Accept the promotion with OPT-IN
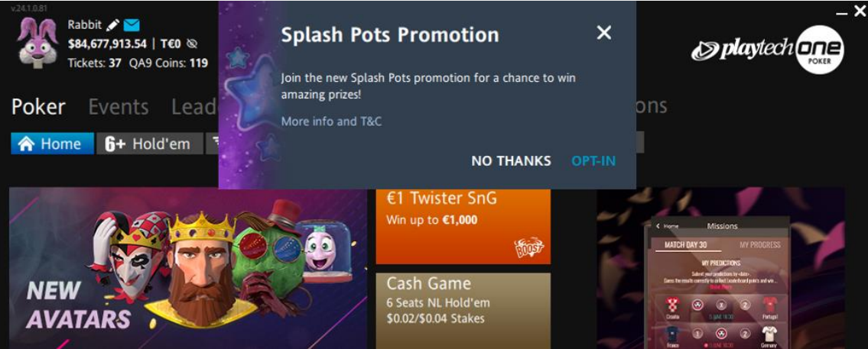Viewport: 868px width, 349px height. [593, 161]
